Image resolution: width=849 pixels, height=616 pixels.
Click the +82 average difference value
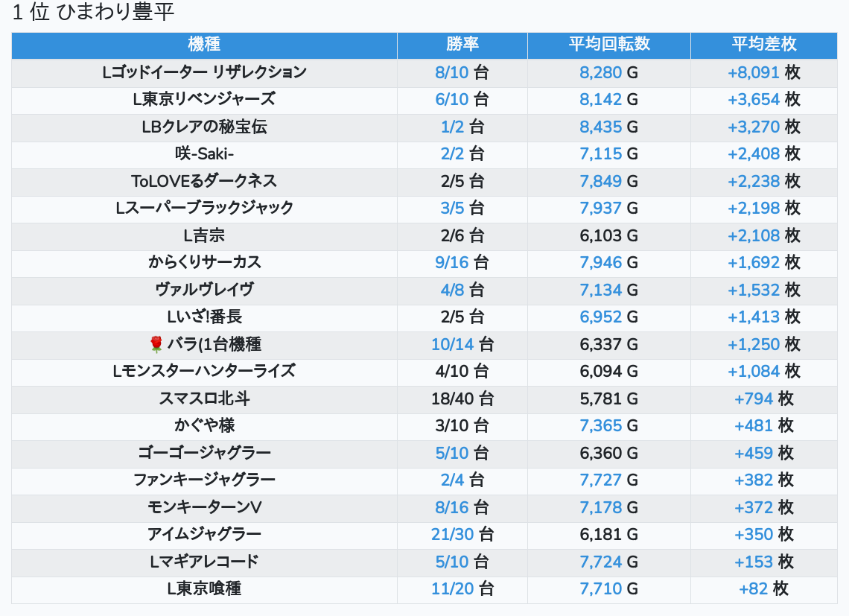pyautogui.click(x=753, y=589)
